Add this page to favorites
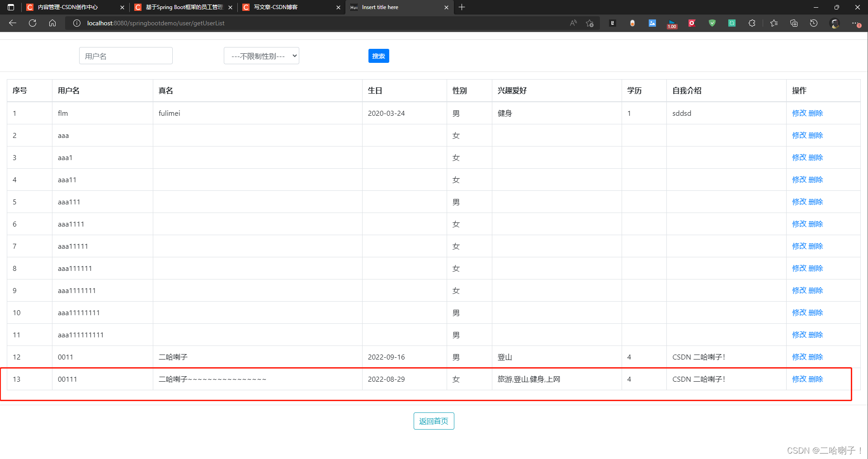Image resolution: width=868 pixels, height=459 pixels. pyautogui.click(x=590, y=23)
